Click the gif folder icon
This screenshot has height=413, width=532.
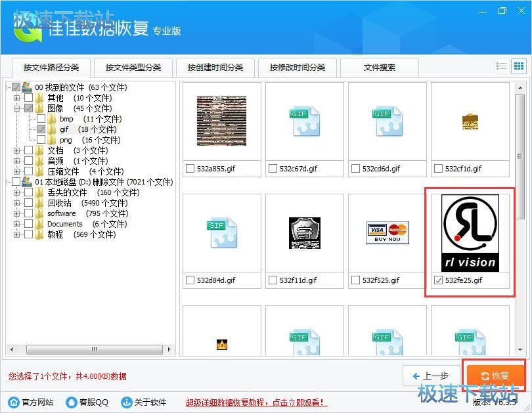coord(52,129)
